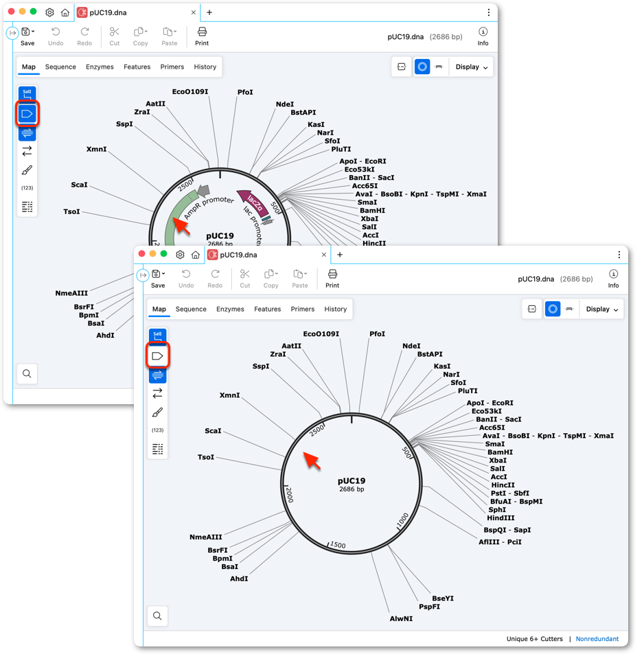644x654 pixels.
Task: Click the AmpR feature arc in back map
Action: click(175, 217)
